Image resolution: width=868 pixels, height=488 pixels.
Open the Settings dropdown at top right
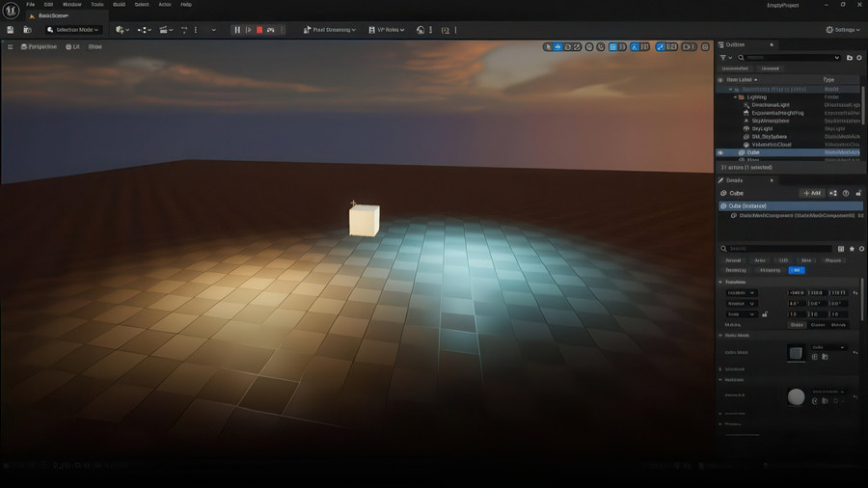pos(843,30)
